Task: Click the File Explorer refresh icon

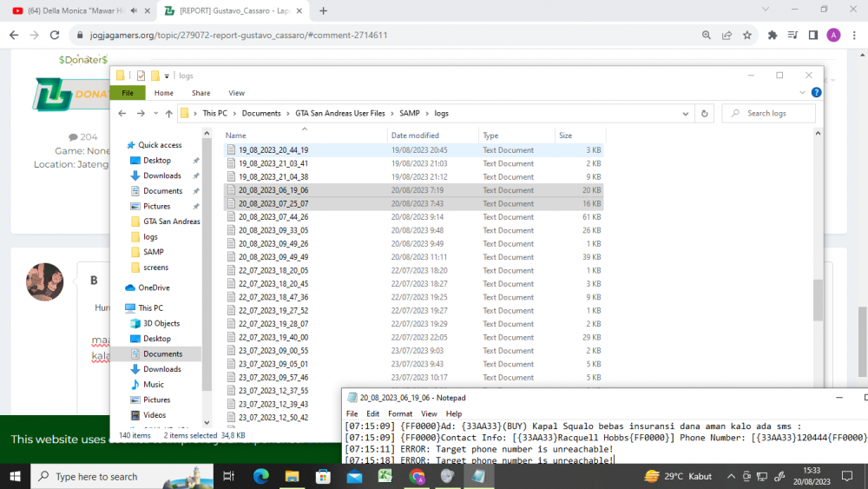Action: pos(704,114)
